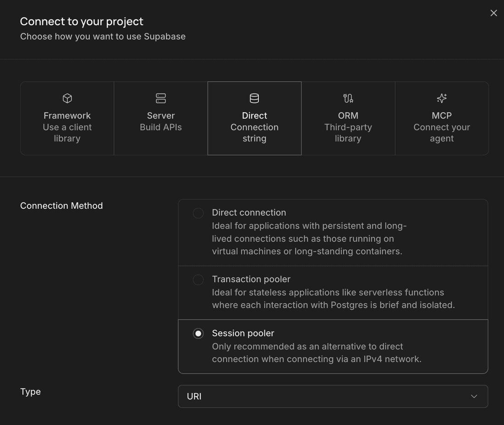Viewport: 504px width, 425px height.
Task: Click the "Third-party library" description
Action: 348,133
